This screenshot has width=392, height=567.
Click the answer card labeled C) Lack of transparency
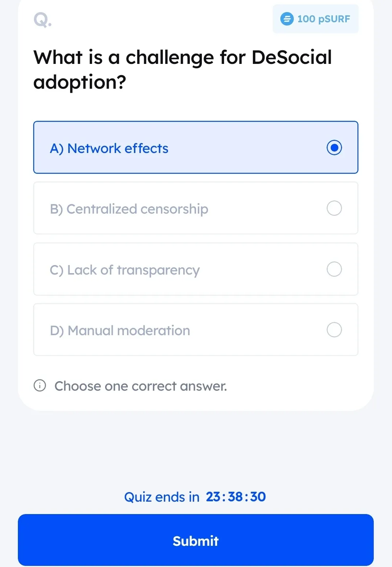(x=196, y=269)
